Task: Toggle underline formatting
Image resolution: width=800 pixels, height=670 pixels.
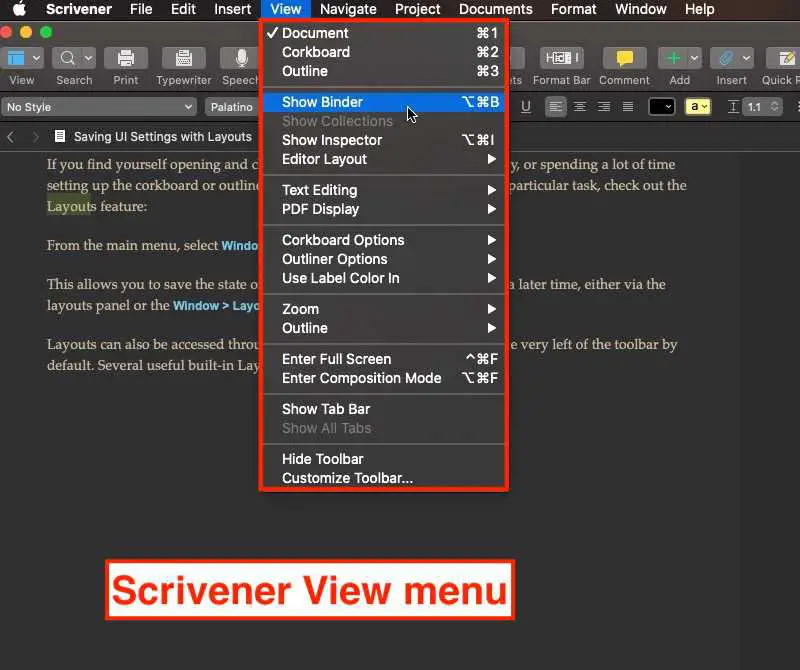Action: tap(526, 107)
